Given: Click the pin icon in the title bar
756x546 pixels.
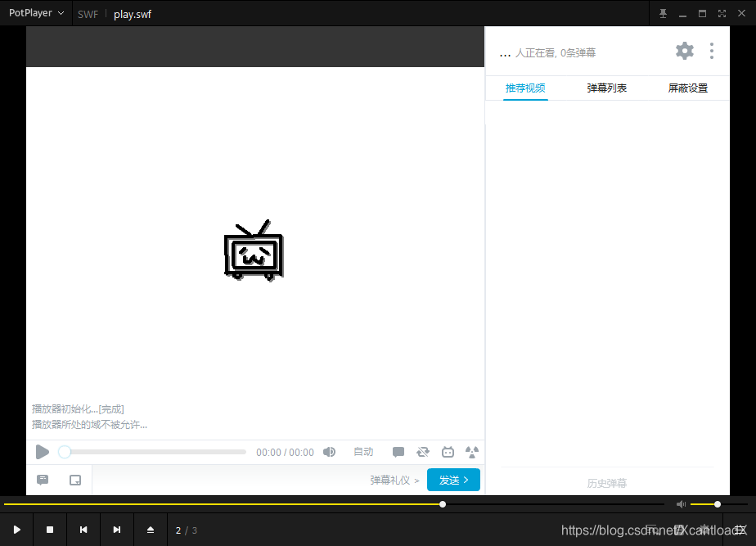Looking at the screenshot, I should tap(663, 13).
